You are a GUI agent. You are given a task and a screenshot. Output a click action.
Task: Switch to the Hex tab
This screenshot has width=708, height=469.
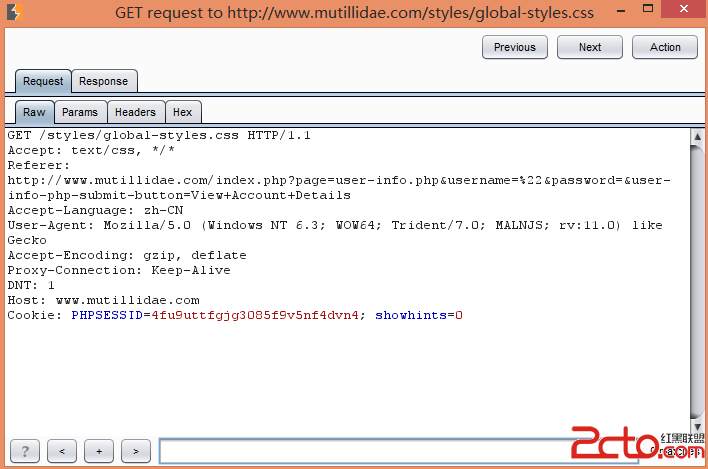coord(183,112)
